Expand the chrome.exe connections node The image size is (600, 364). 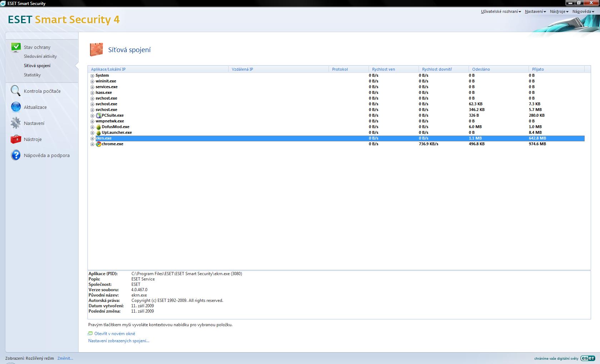coord(92,144)
